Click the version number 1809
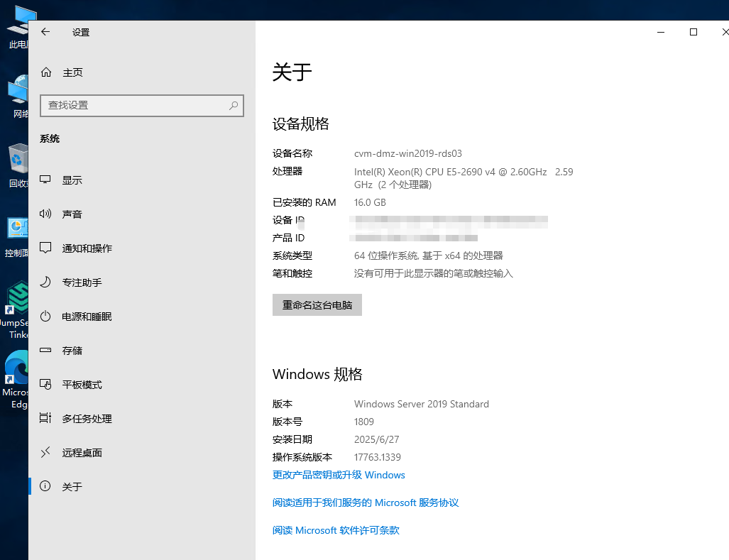 [363, 422]
